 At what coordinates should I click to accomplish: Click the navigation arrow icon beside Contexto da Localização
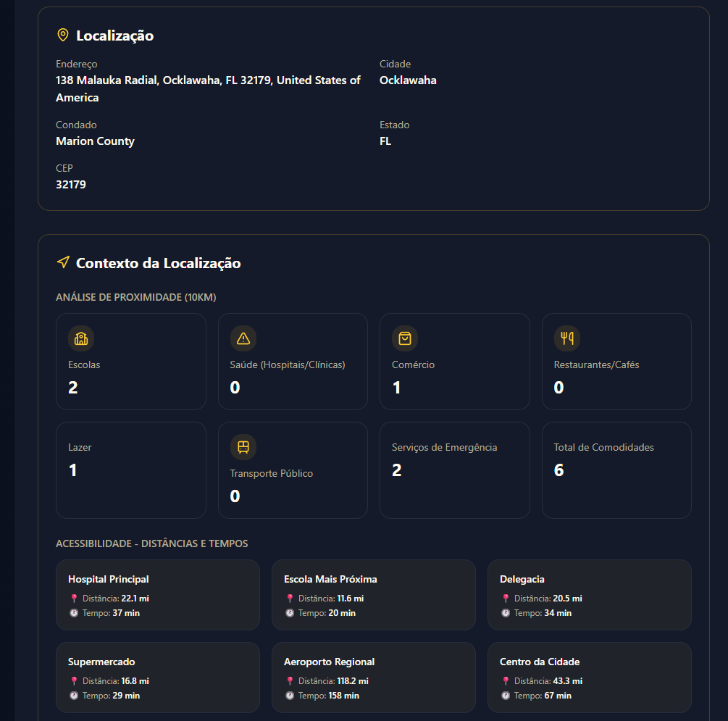click(63, 262)
